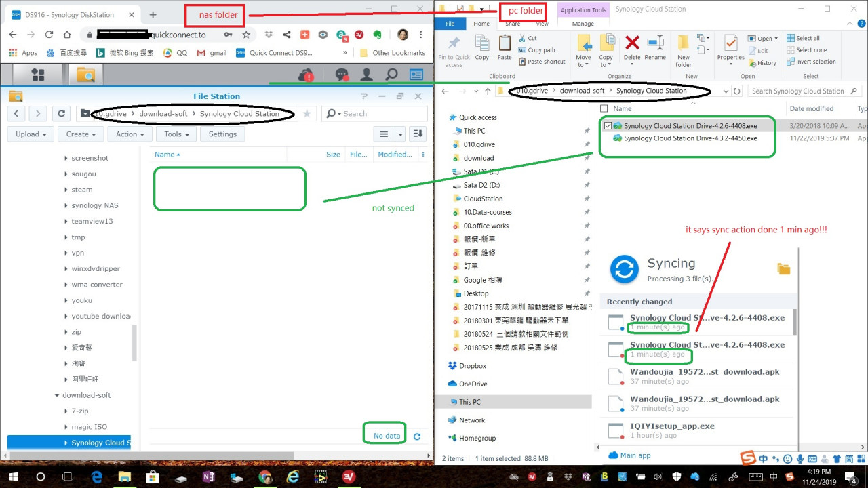Open sync folder icon in Cloud Station
Image resolution: width=868 pixels, height=488 pixels.
(784, 269)
